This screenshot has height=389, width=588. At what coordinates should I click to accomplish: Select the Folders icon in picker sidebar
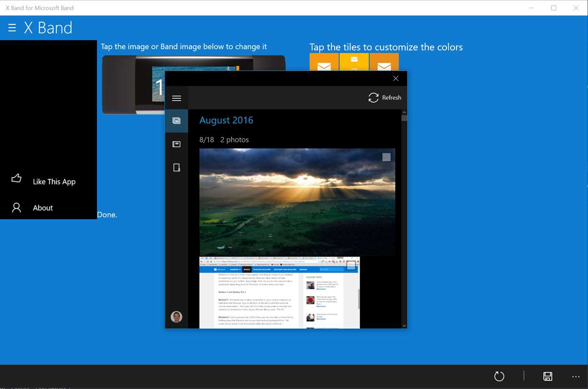click(x=177, y=168)
